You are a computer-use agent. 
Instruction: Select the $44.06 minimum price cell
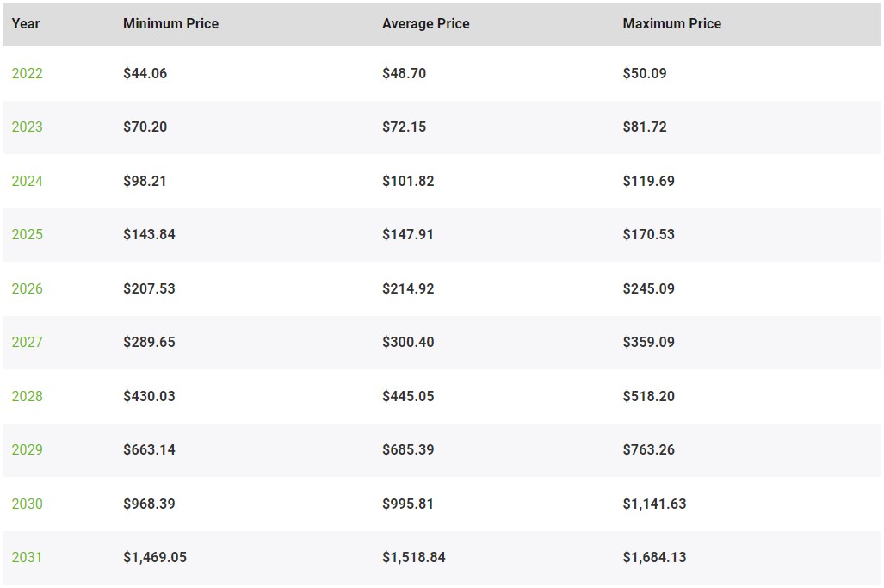145,73
